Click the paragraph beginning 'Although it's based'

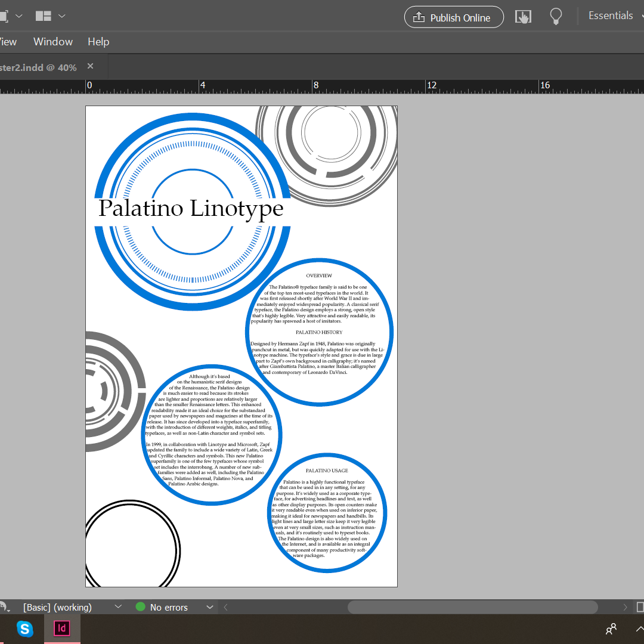point(209,404)
